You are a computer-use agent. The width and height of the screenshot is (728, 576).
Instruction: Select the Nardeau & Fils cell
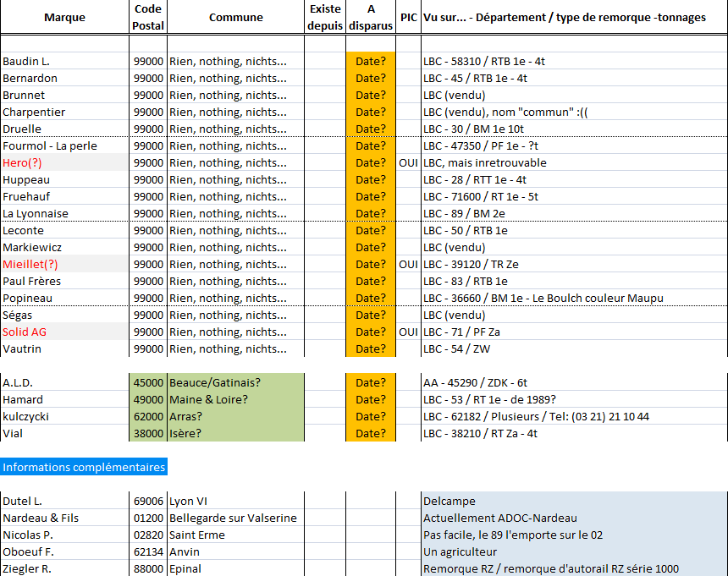64,518
